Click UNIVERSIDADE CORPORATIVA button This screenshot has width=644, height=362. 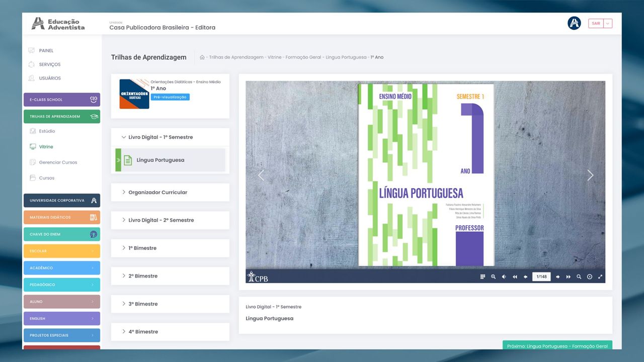[62, 201]
